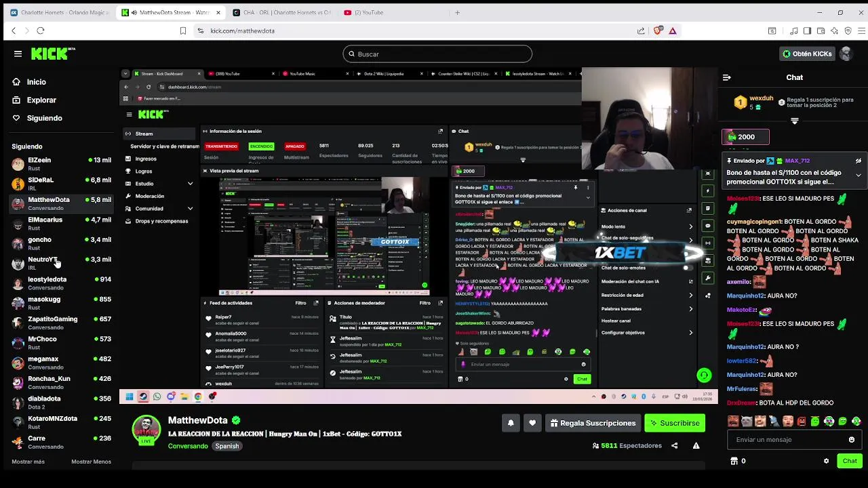Toggle the follow heart button
Screen dimensions: 868x488
532,423
